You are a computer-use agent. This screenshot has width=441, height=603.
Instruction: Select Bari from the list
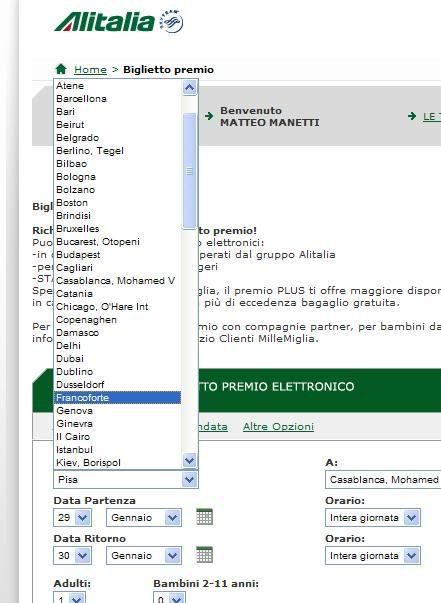click(118, 112)
